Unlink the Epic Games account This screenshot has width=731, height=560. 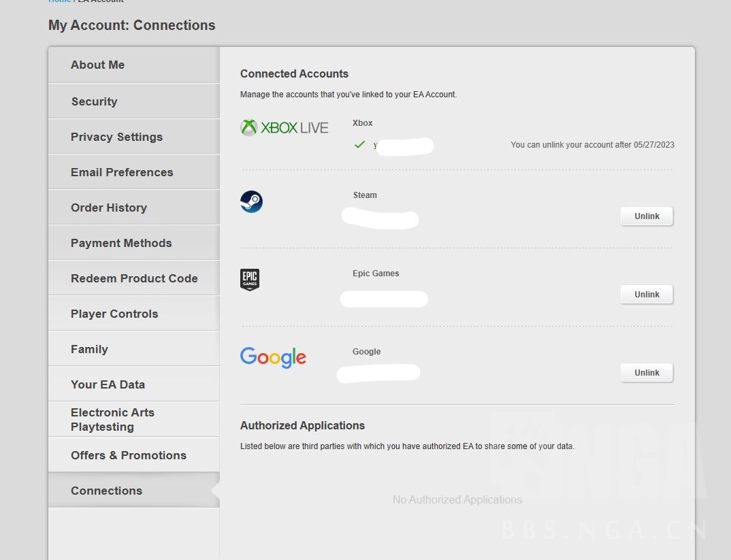[x=647, y=295]
